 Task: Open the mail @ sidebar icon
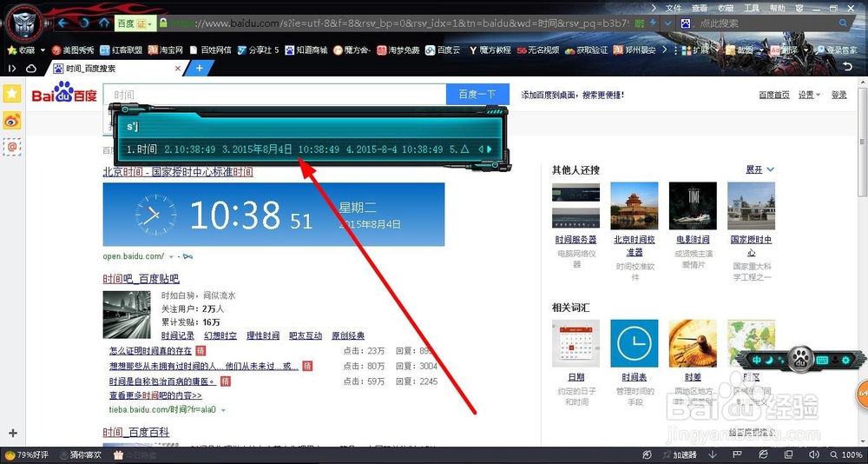coord(12,147)
